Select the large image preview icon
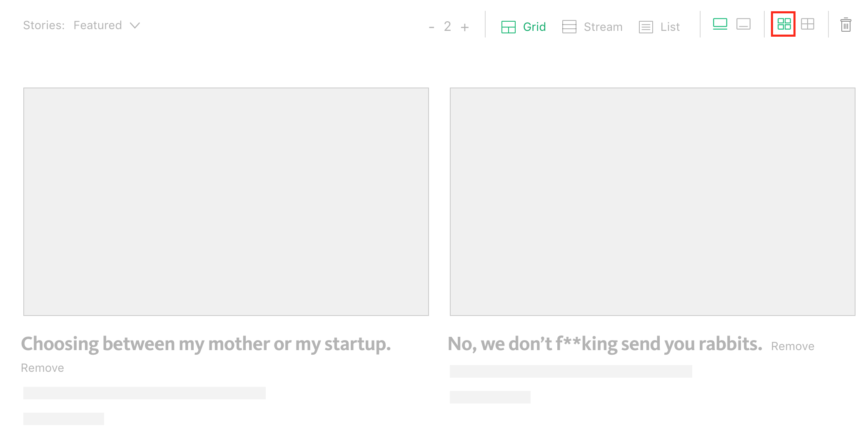The height and width of the screenshot is (441, 868). point(720,24)
